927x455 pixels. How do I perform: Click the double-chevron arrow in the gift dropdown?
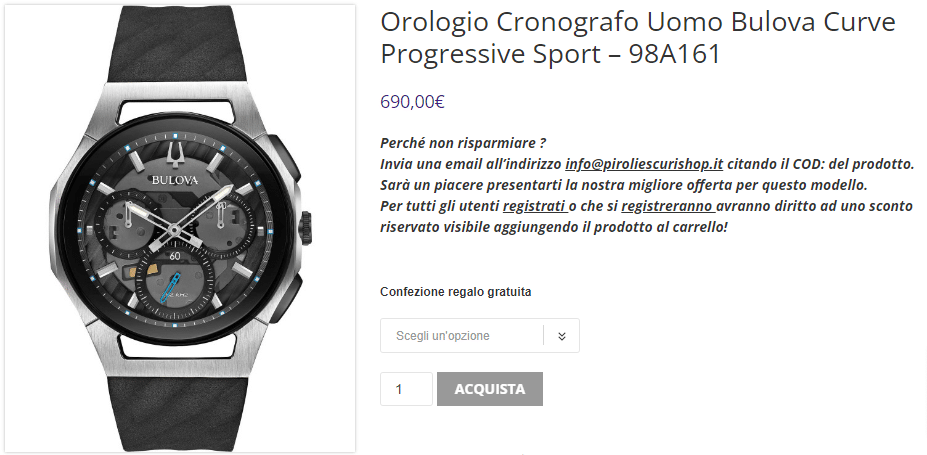(562, 336)
